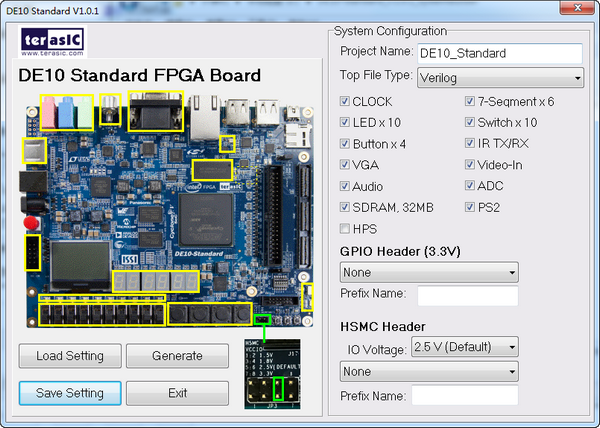The width and height of the screenshot is (600, 428).
Task: Click the 7-segment displays on board
Action: (x=155, y=283)
